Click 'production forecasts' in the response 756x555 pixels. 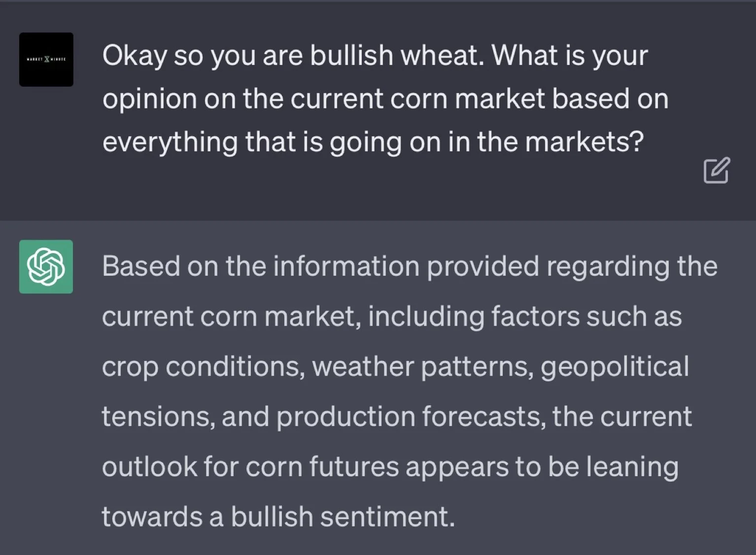point(411,417)
